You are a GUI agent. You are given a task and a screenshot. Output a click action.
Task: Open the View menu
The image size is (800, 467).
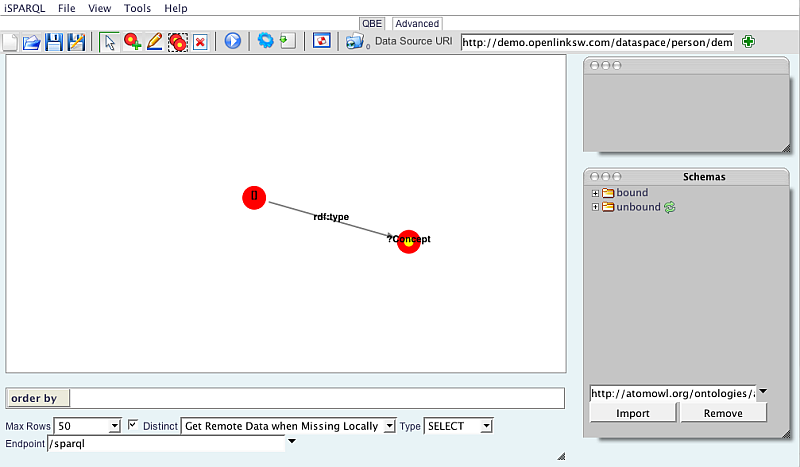click(99, 8)
